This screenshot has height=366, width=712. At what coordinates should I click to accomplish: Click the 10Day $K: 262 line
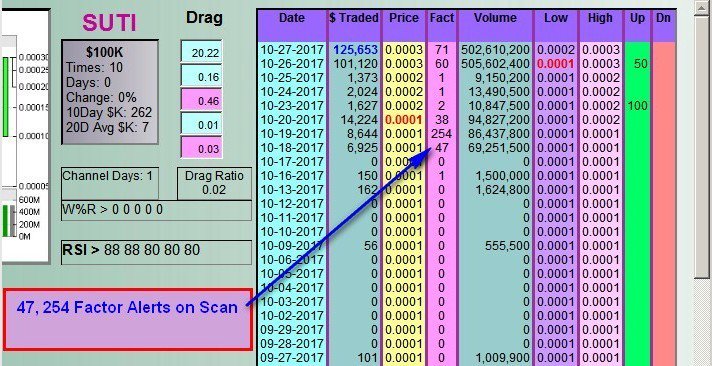(109, 112)
